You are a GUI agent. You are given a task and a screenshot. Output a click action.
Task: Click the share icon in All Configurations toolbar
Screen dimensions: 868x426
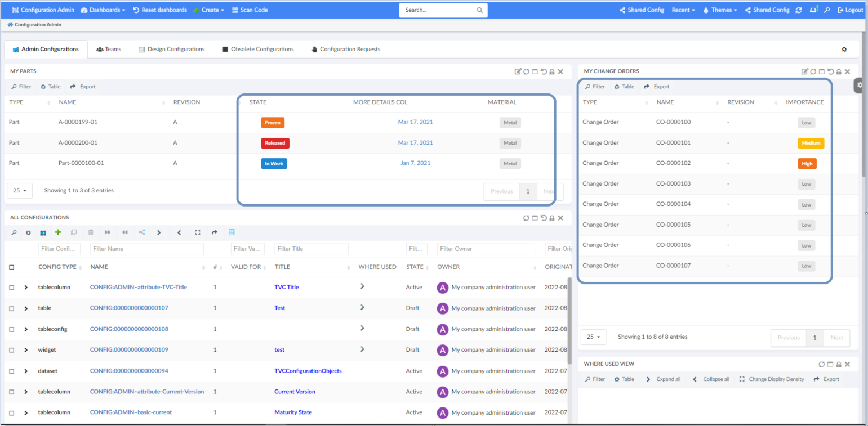click(141, 232)
